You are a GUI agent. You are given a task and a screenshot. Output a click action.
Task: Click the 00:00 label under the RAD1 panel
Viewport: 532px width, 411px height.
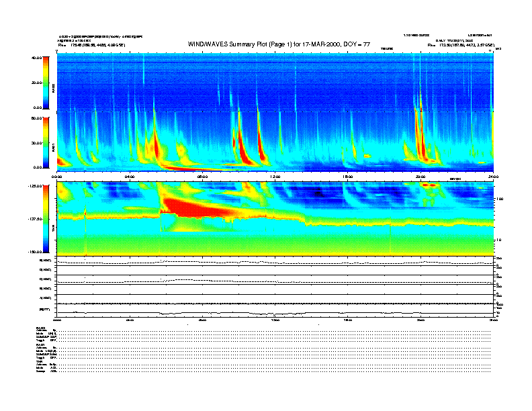tap(58, 176)
